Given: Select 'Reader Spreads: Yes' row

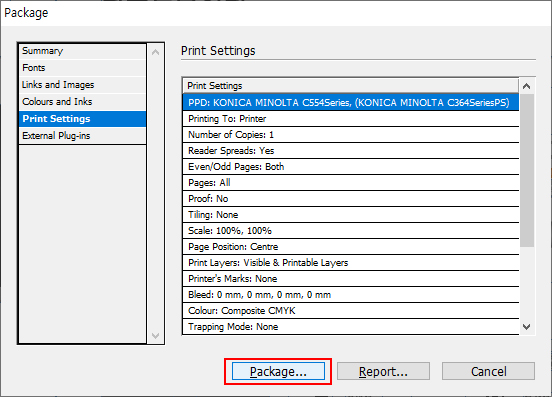Looking at the screenshot, I should point(351,151).
